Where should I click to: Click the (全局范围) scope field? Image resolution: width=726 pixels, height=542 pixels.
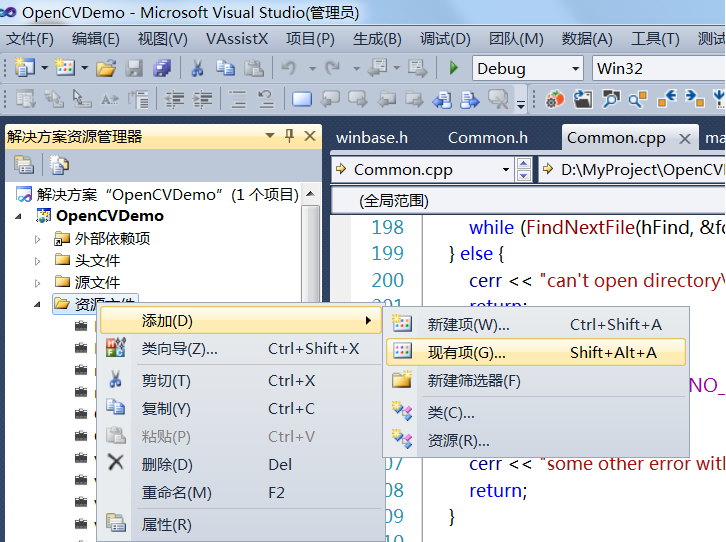coord(528,200)
